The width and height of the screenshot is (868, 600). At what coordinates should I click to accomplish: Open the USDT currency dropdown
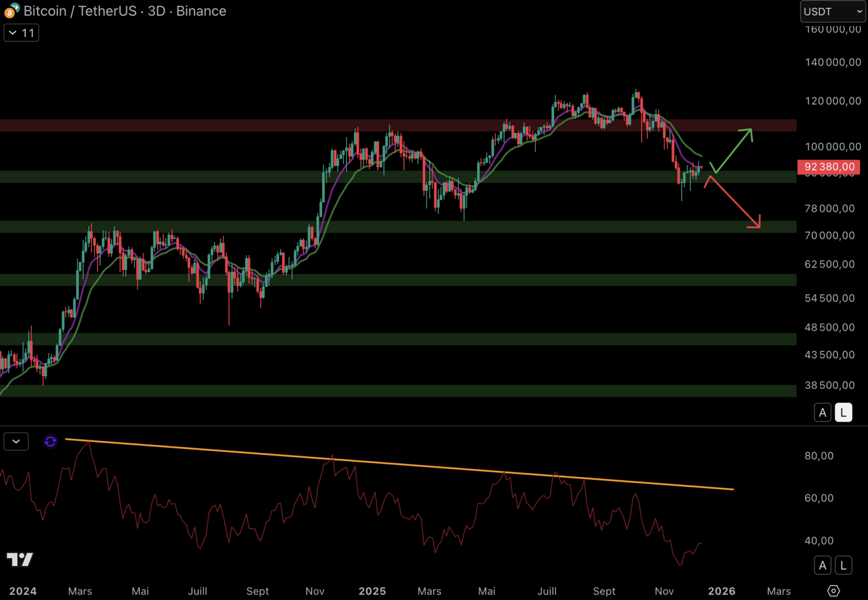coord(832,11)
